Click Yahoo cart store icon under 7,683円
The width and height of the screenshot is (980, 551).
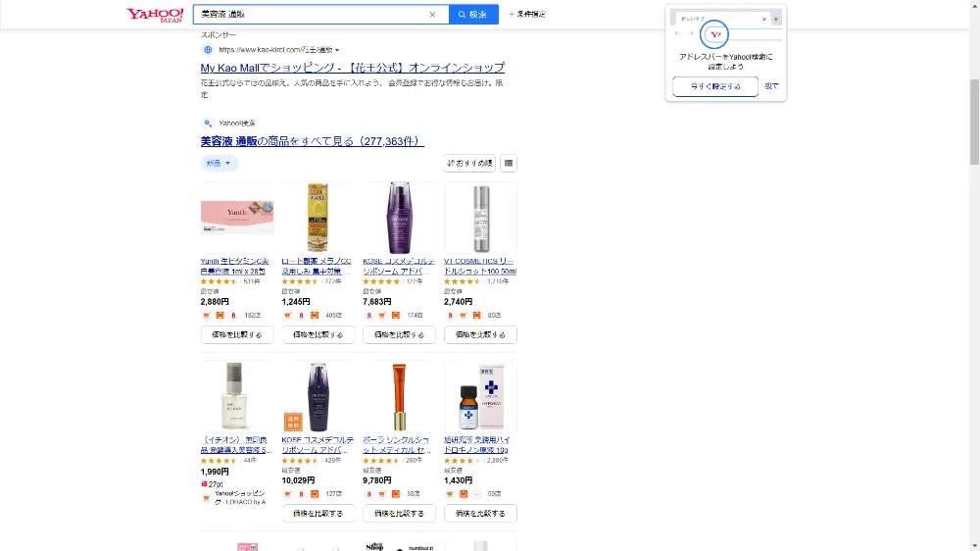(x=382, y=316)
